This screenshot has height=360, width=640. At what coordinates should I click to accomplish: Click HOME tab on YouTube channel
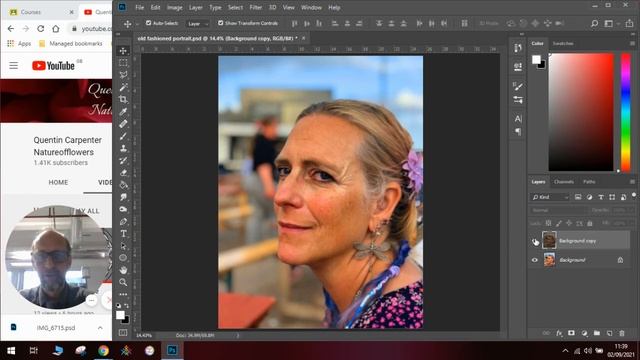[58, 182]
